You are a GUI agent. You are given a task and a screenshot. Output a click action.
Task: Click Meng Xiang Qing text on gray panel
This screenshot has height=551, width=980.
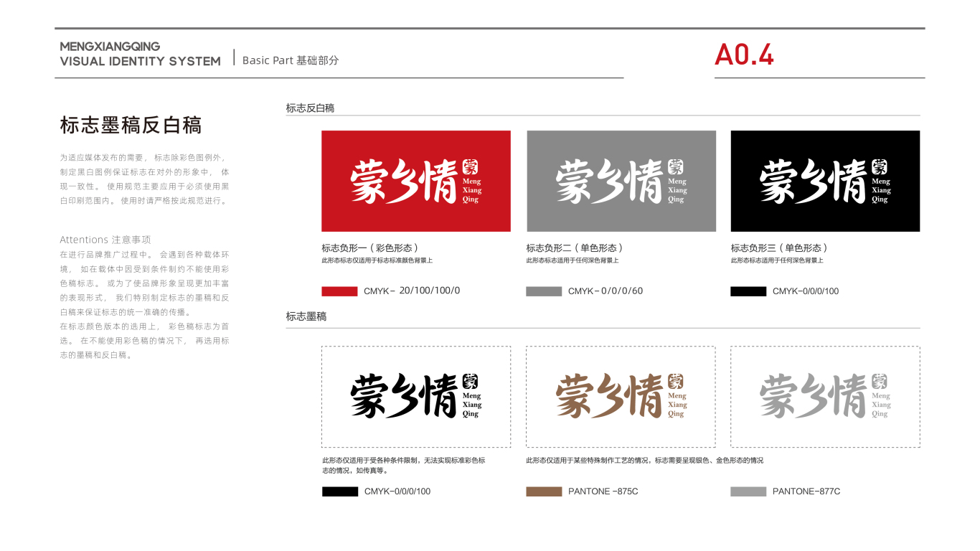pos(677,190)
